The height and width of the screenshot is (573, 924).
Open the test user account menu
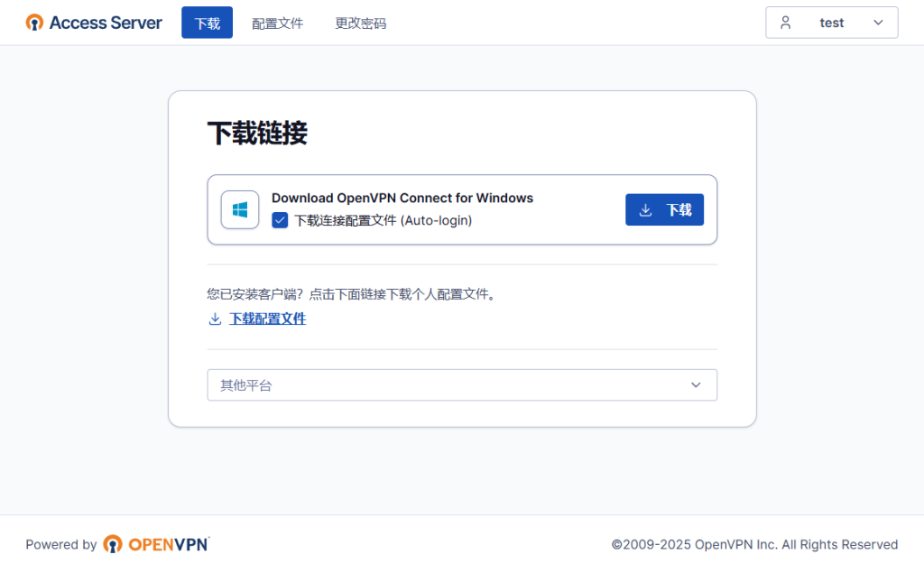831,23
